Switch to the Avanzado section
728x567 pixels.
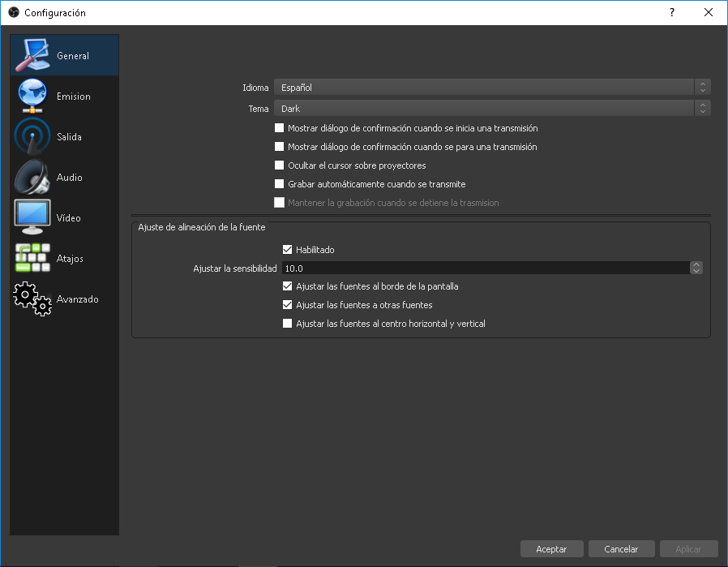65,299
